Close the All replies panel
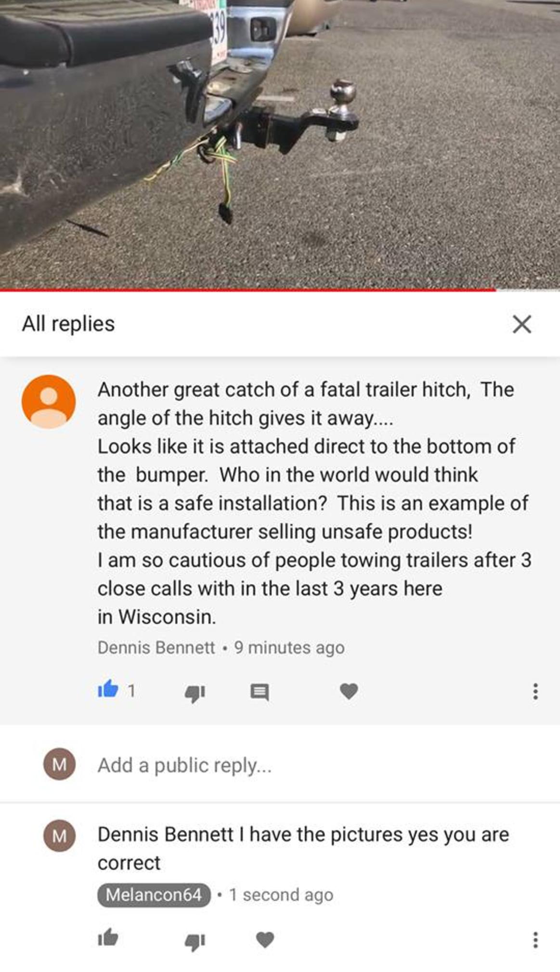The image size is (560, 972). 522,324
